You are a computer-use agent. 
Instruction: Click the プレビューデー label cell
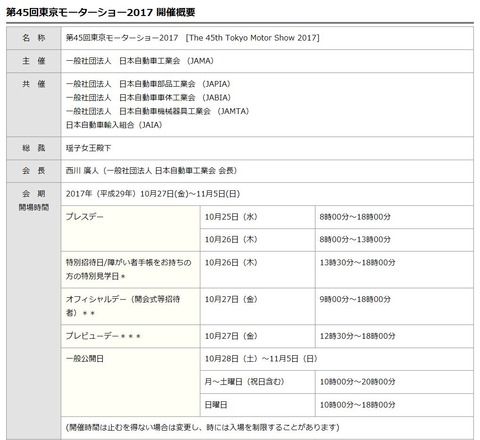pyautogui.click(x=131, y=336)
